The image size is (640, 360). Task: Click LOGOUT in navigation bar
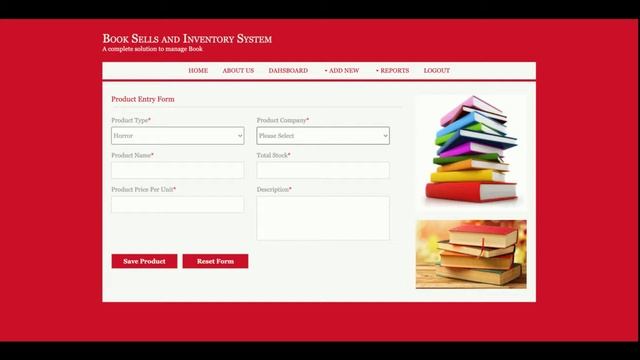click(437, 71)
